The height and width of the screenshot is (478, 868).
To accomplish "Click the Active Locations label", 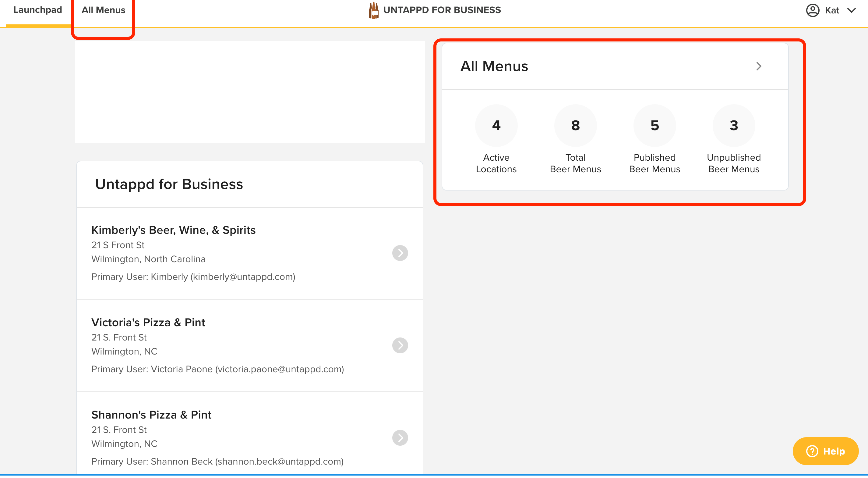I will pos(496,163).
